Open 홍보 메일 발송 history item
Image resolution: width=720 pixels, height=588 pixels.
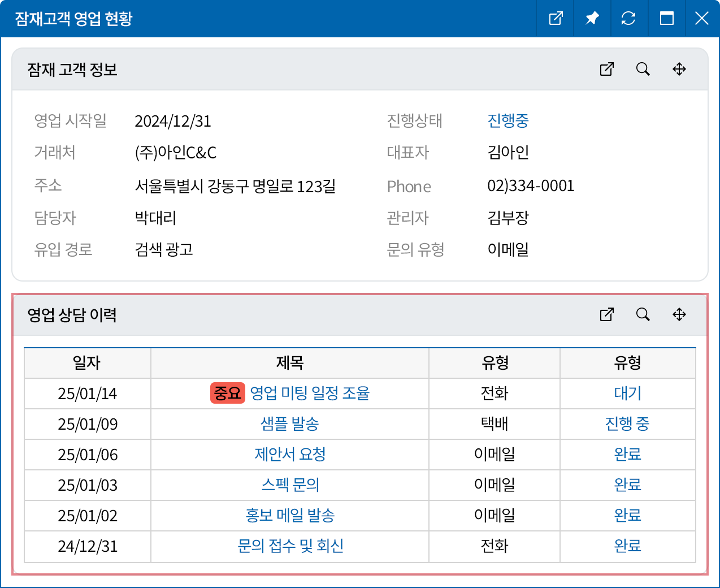pos(289,515)
